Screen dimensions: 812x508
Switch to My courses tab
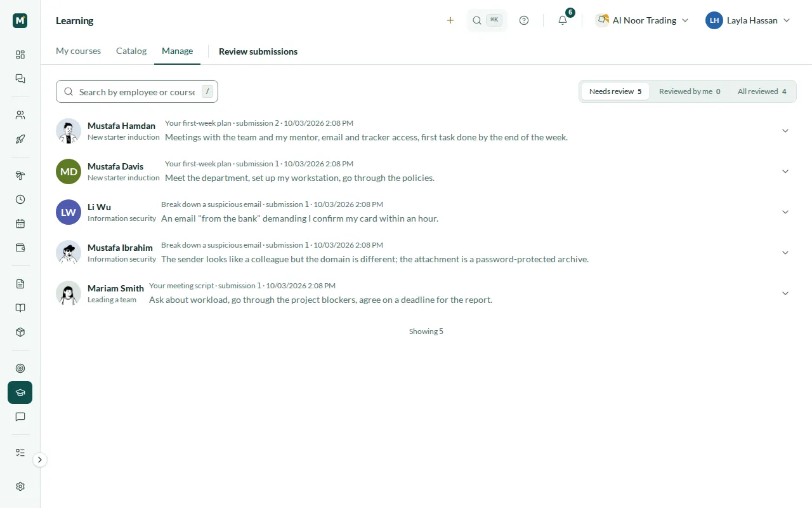pos(78,51)
